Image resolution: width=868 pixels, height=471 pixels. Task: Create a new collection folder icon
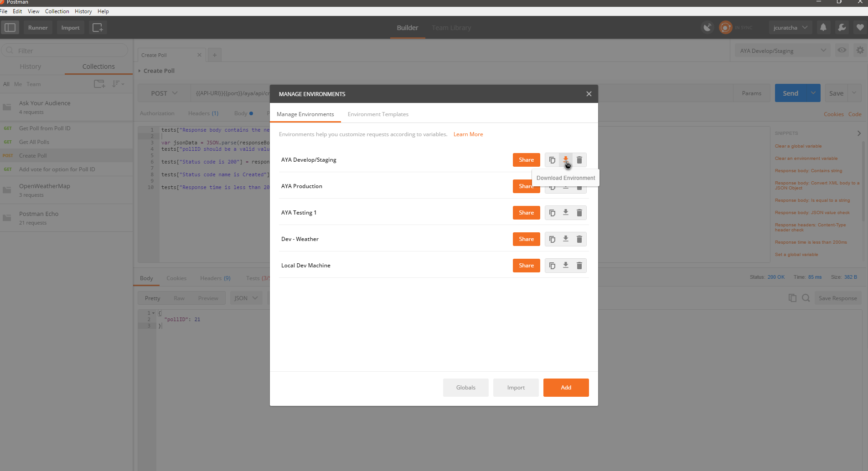[99, 84]
